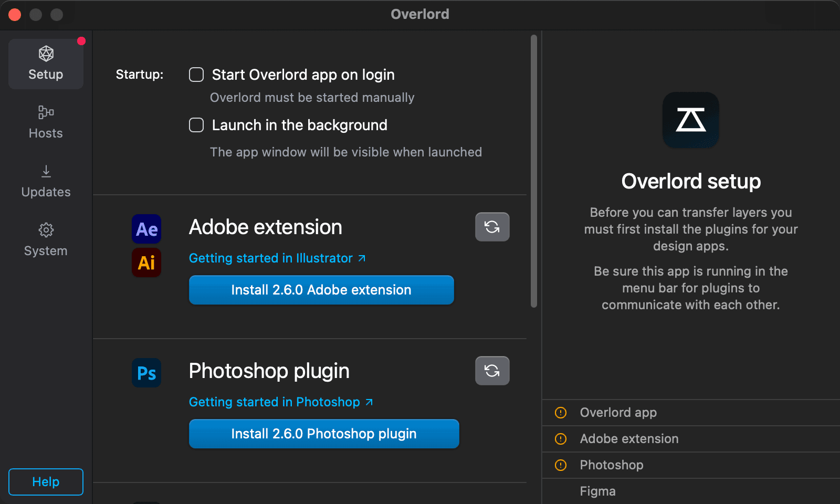Screen dimensions: 840x504
Task: Install 2.6.0 Photoshop plugin
Action: (x=324, y=434)
